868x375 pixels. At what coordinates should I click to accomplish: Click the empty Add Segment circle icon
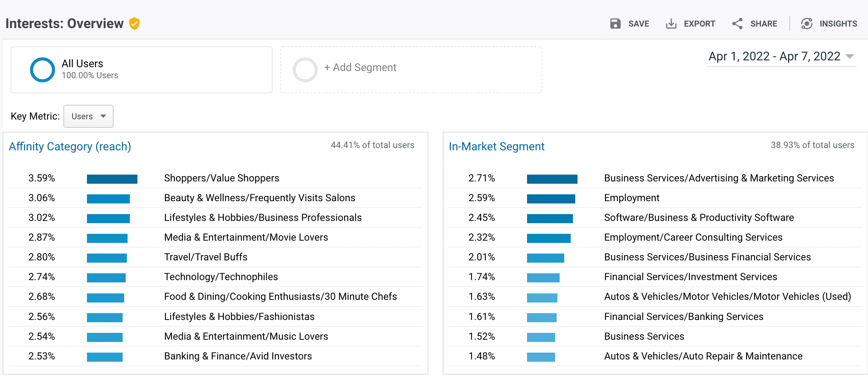click(305, 69)
